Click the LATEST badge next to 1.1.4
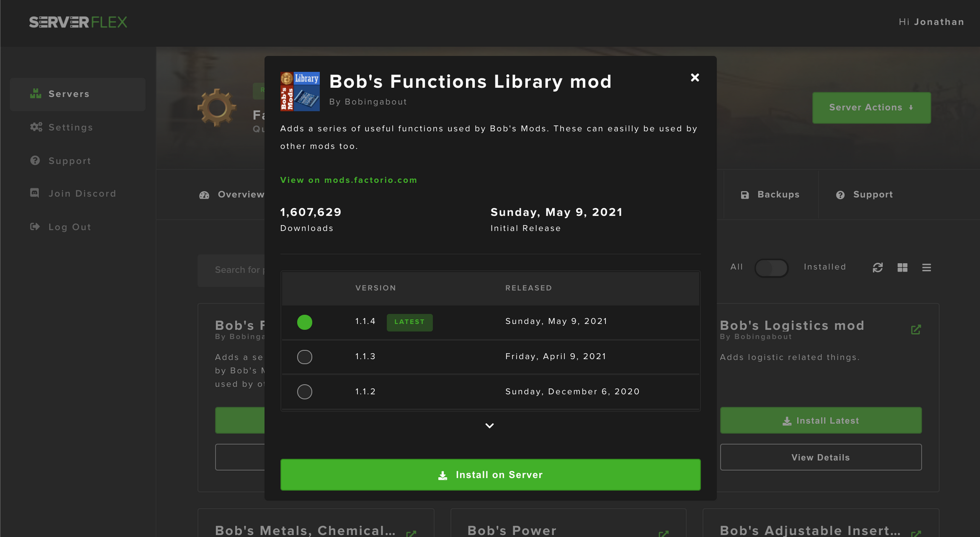This screenshot has width=980, height=537. point(410,322)
